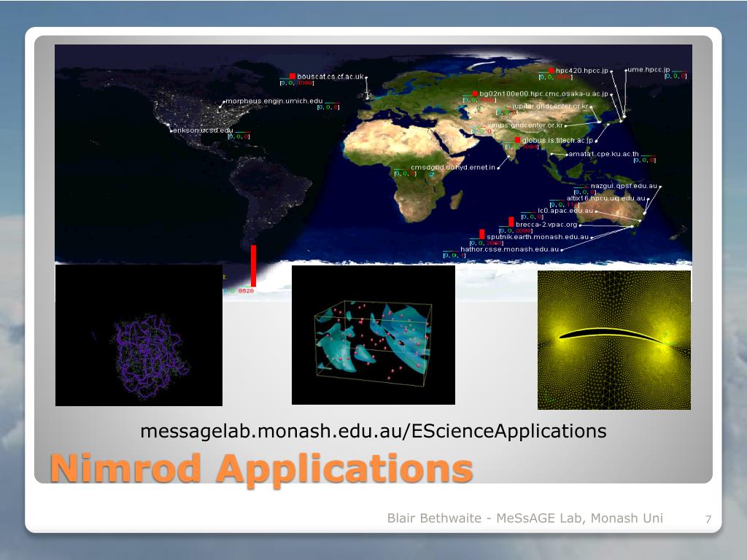Click the counter values under hathor.csse.monash.edu.au

[x=454, y=256]
